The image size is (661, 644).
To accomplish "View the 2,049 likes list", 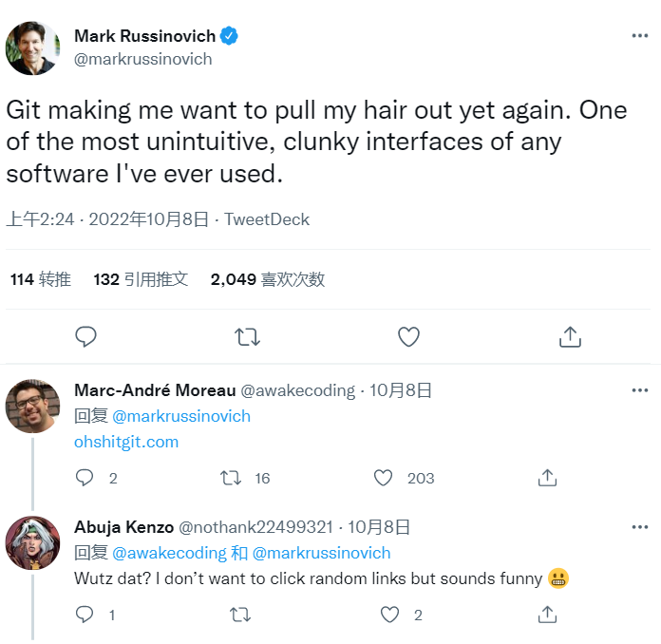I will coord(268,279).
